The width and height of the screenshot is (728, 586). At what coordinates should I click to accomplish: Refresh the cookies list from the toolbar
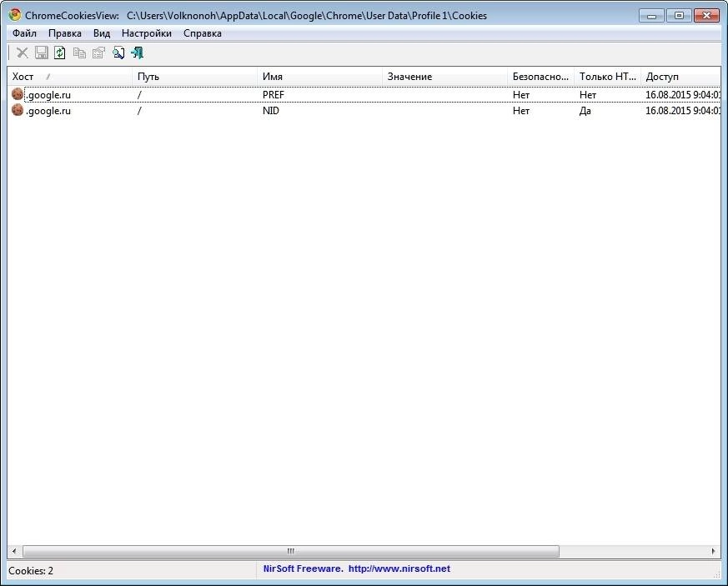pos(60,53)
